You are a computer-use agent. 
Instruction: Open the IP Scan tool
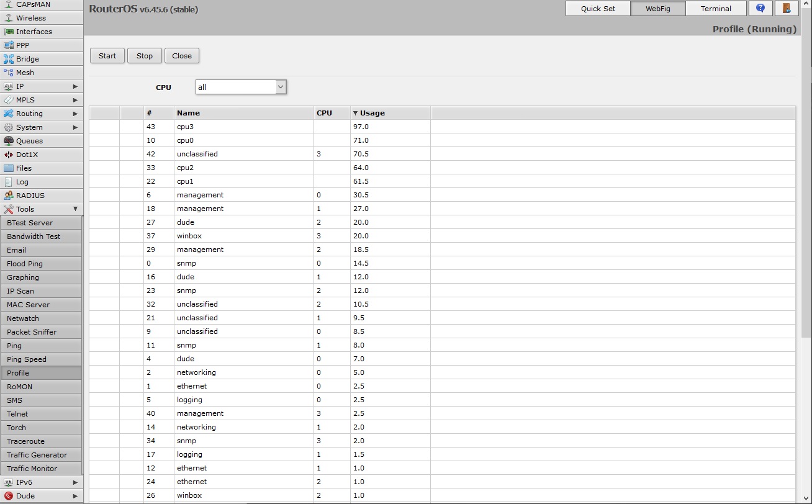click(x=41, y=291)
